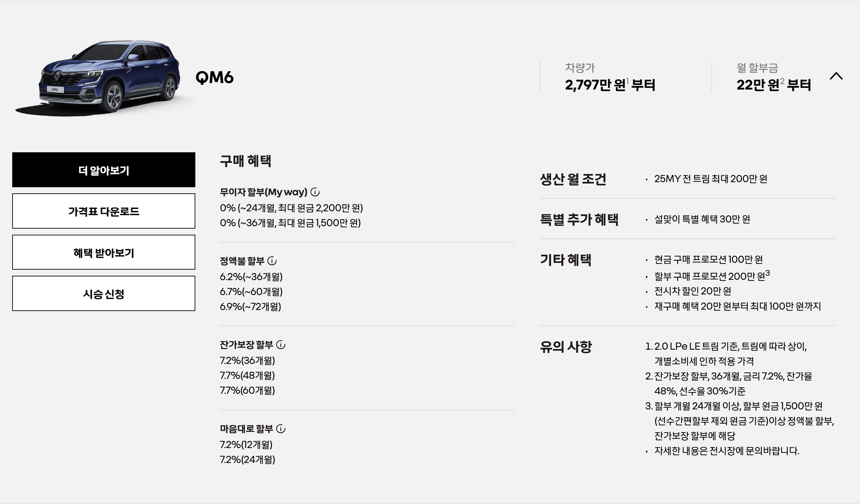Click the 22만 원 monthly installment amount
Screen dimensions: 860x504
774,85
